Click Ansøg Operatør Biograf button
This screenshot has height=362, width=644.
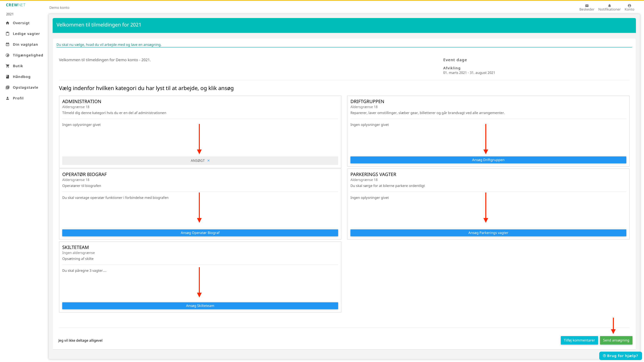[200, 233]
